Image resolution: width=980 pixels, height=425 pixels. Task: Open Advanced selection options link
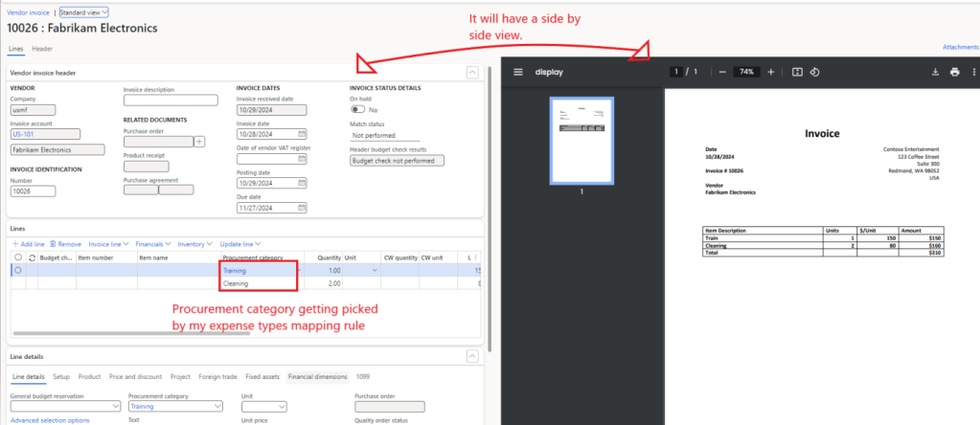click(x=50, y=419)
